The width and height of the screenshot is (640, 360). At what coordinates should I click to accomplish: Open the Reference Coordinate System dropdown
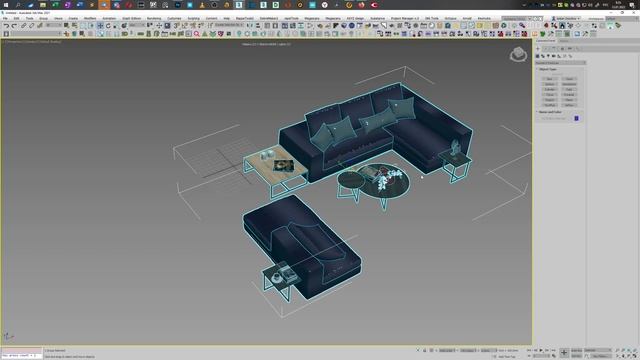[x=137, y=25]
